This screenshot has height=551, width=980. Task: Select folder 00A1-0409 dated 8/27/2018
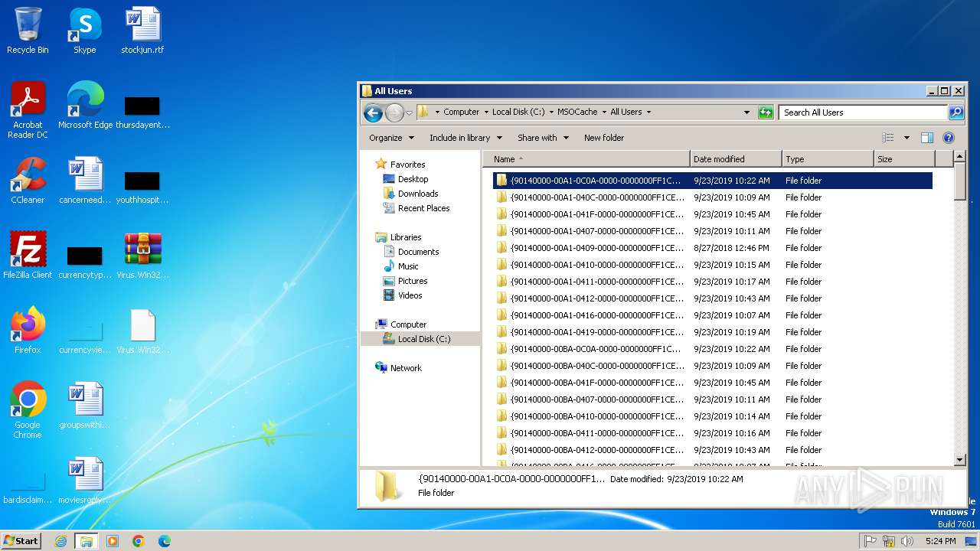click(x=713, y=248)
